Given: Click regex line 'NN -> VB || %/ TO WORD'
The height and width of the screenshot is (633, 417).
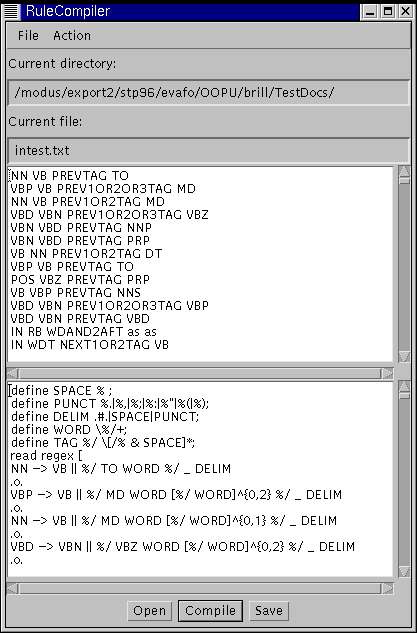Looking at the screenshot, I should tap(121, 469).
